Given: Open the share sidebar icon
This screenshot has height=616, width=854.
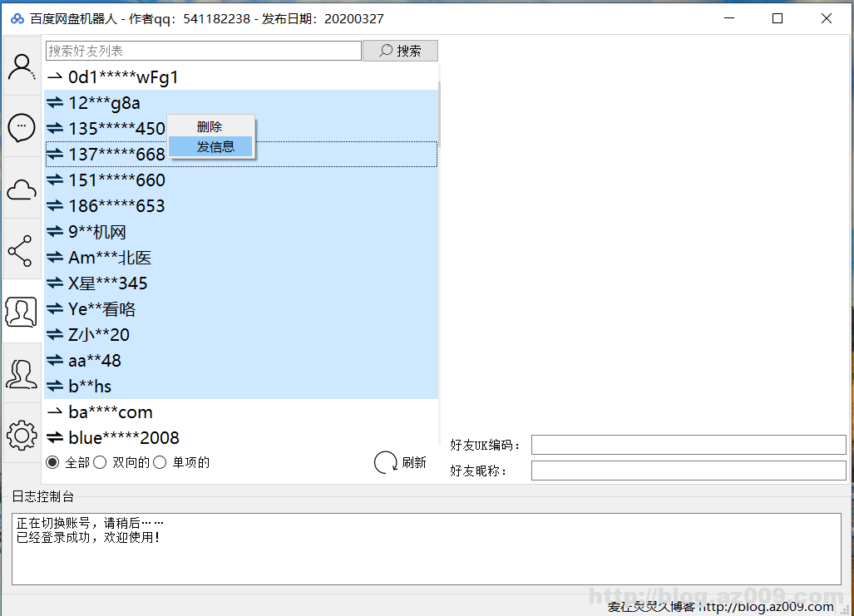Looking at the screenshot, I should click(x=22, y=250).
